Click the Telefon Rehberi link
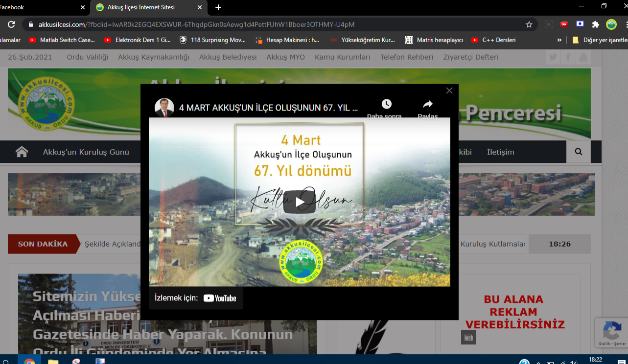628x364 pixels. pos(406,57)
